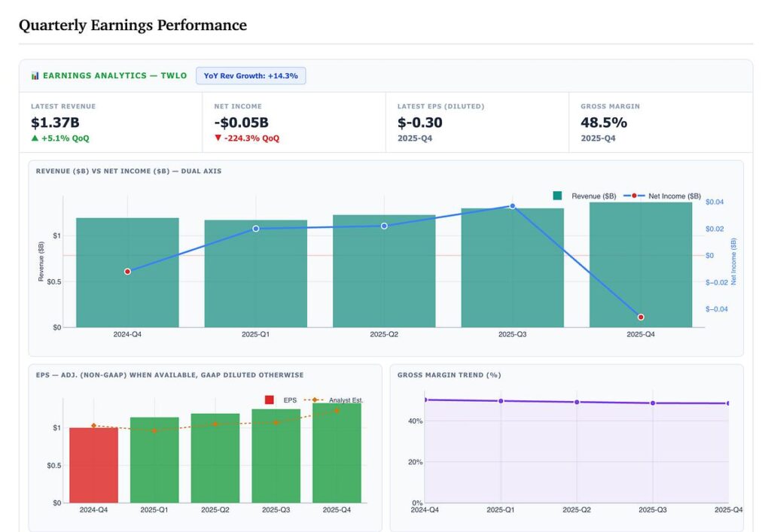This screenshot has width=771, height=532.
Task: Click the 2024-Q4 analyst estimate diamond marker
Action: click(93, 425)
